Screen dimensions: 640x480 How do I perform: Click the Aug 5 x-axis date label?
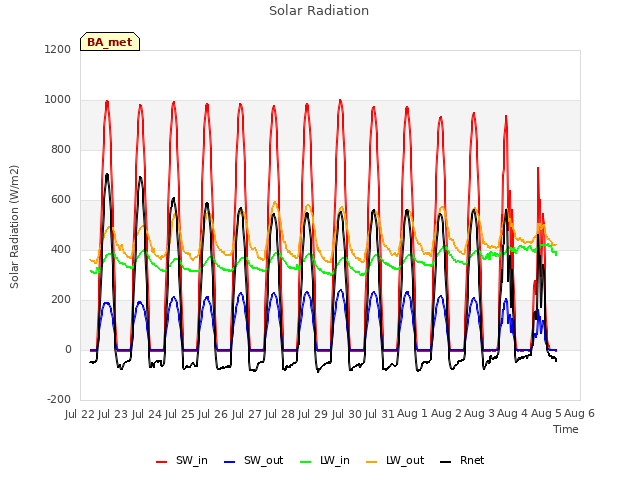pos(546,414)
